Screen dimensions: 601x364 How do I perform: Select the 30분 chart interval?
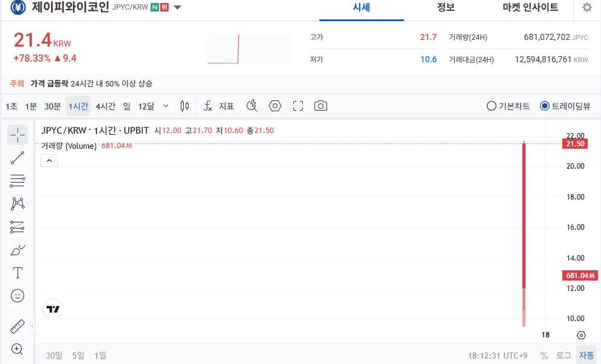53,106
